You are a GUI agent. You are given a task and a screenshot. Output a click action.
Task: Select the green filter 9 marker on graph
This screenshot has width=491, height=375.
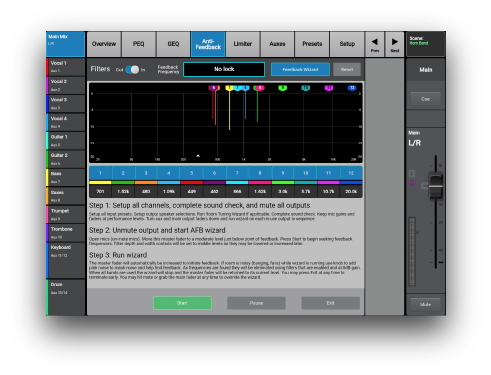(x=282, y=88)
